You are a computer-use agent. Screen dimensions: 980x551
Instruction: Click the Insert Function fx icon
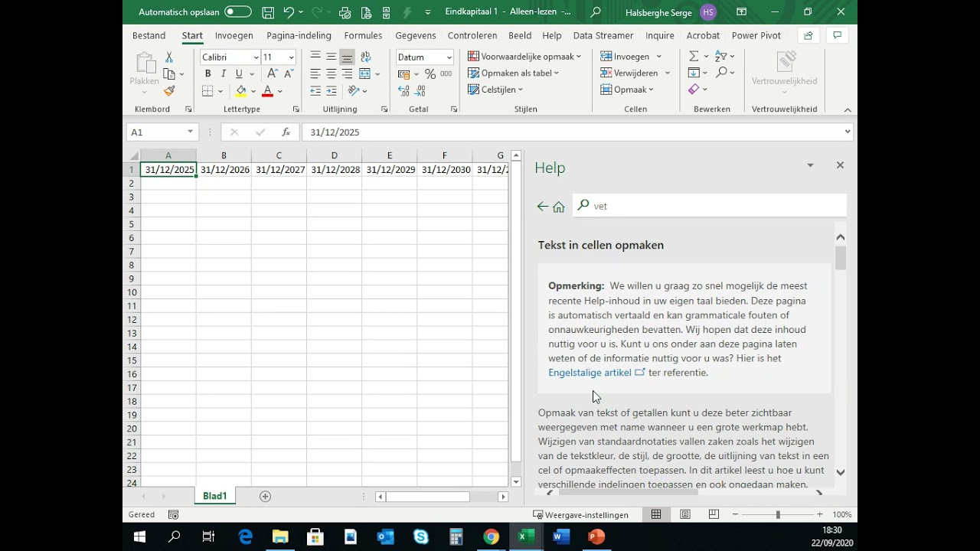point(286,132)
